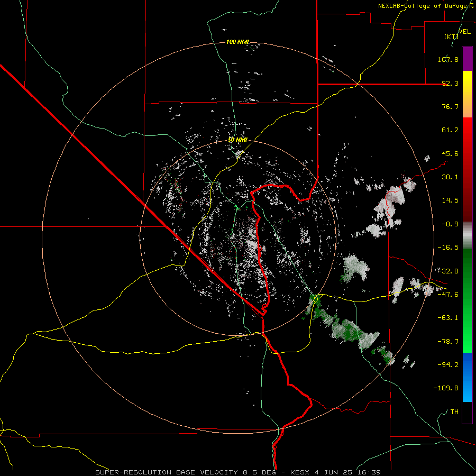The height and width of the screenshot is (476, 476).
Task: Click the SUPER-RESOLUTION BASE VELOCITY caption text
Action: coord(167,472)
